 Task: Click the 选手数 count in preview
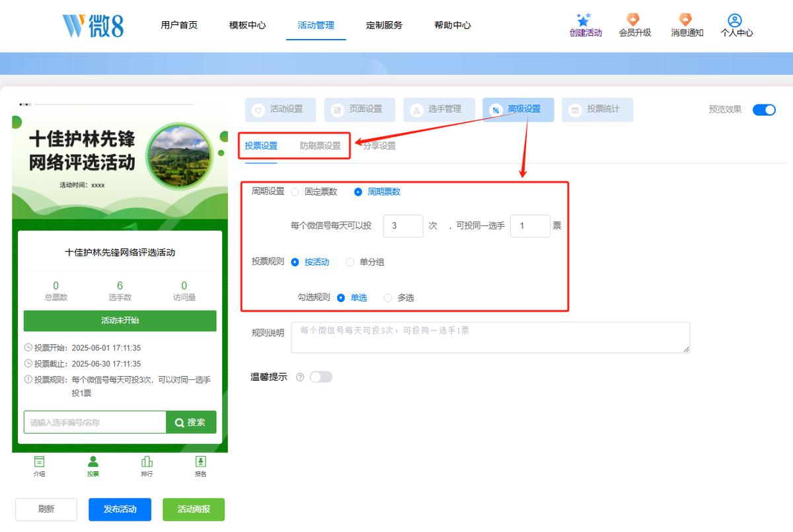(120, 286)
